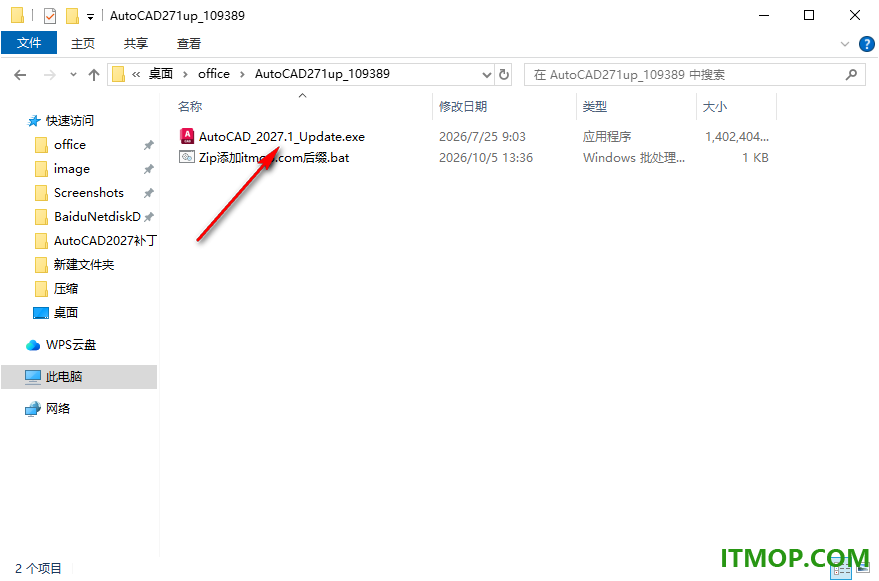This screenshot has width=879, height=581.
Task: Click the Forward navigation arrow
Action: click(50, 75)
